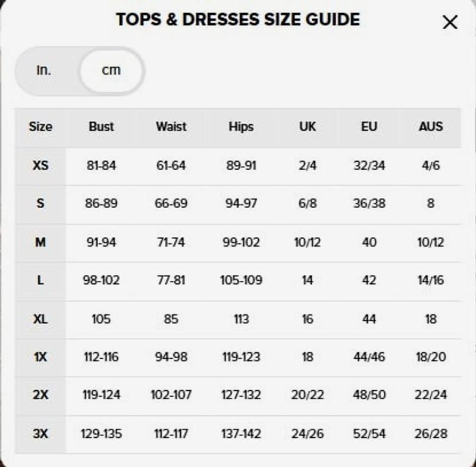Select the XS size row label
Viewport: 476px width, 467px height.
click(40, 165)
